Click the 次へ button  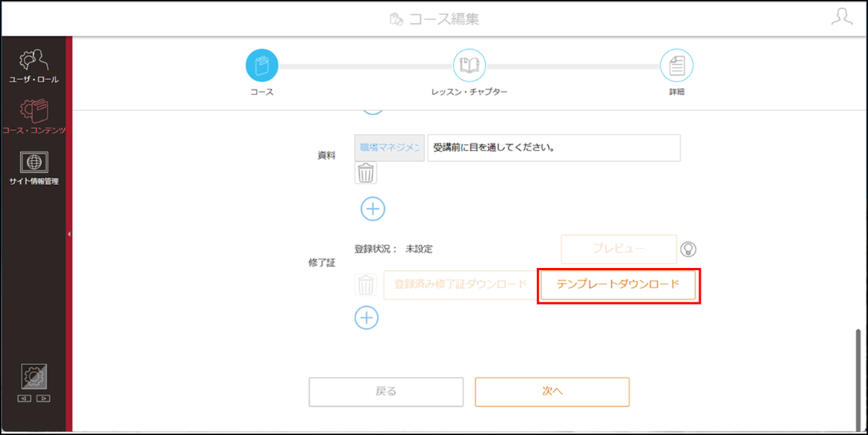point(552,392)
